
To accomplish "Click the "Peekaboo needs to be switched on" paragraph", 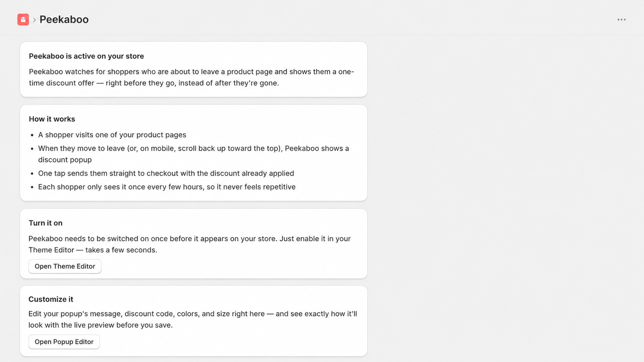I will click(x=190, y=244).
